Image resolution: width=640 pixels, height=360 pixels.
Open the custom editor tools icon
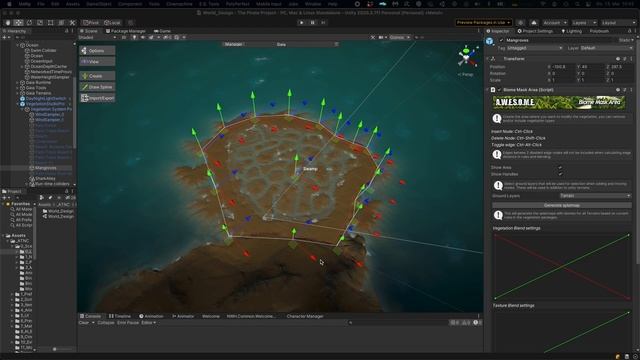click(72, 23)
